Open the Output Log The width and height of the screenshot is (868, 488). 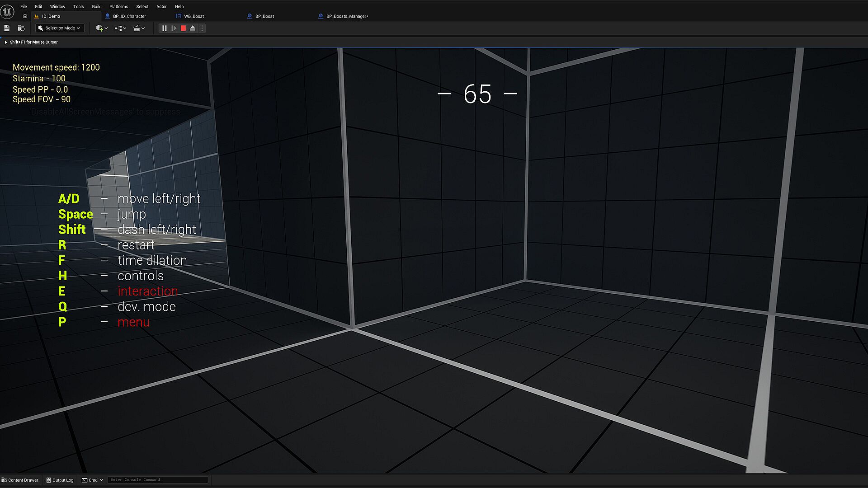tap(60, 480)
